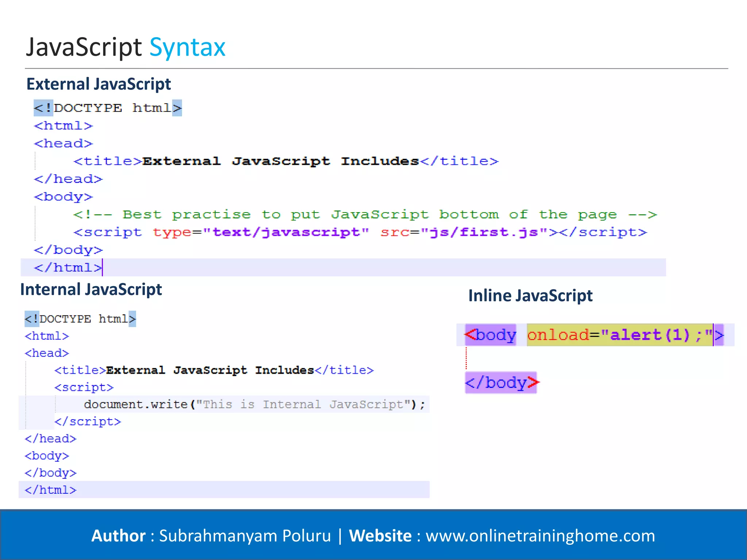Select the 'Internal JavaScript' heading

91,289
